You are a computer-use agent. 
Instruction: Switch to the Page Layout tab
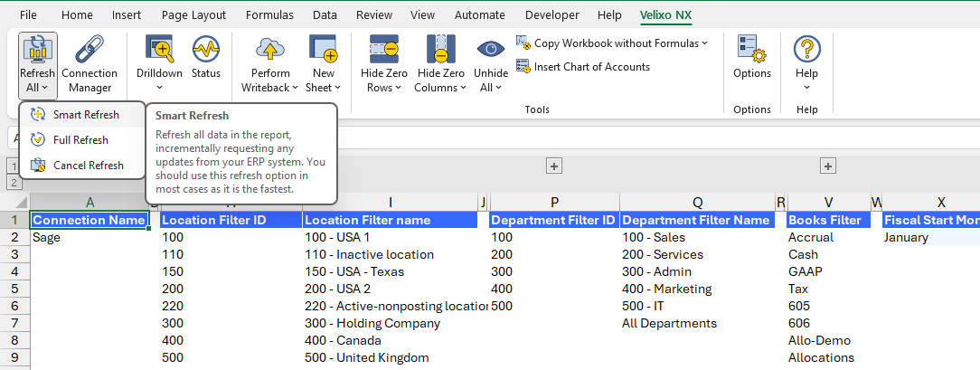[x=193, y=15]
